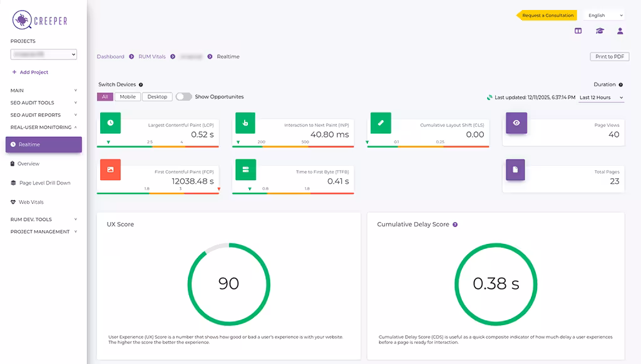
Task: Open the English language selector
Action: 603,14
